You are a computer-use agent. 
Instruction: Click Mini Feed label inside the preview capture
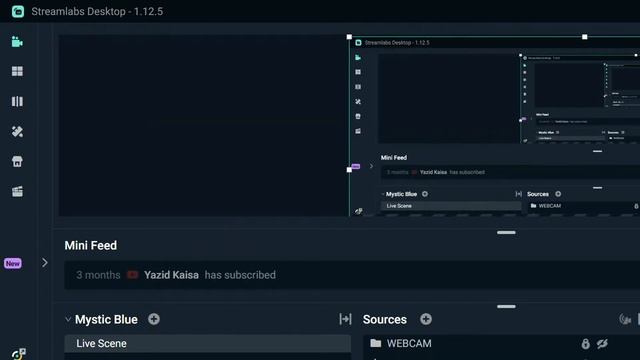coord(393,158)
